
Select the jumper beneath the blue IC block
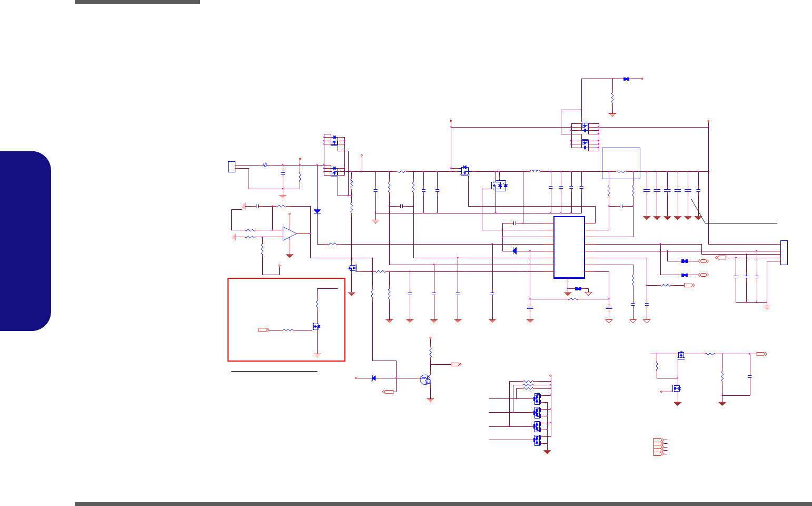point(578,288)
